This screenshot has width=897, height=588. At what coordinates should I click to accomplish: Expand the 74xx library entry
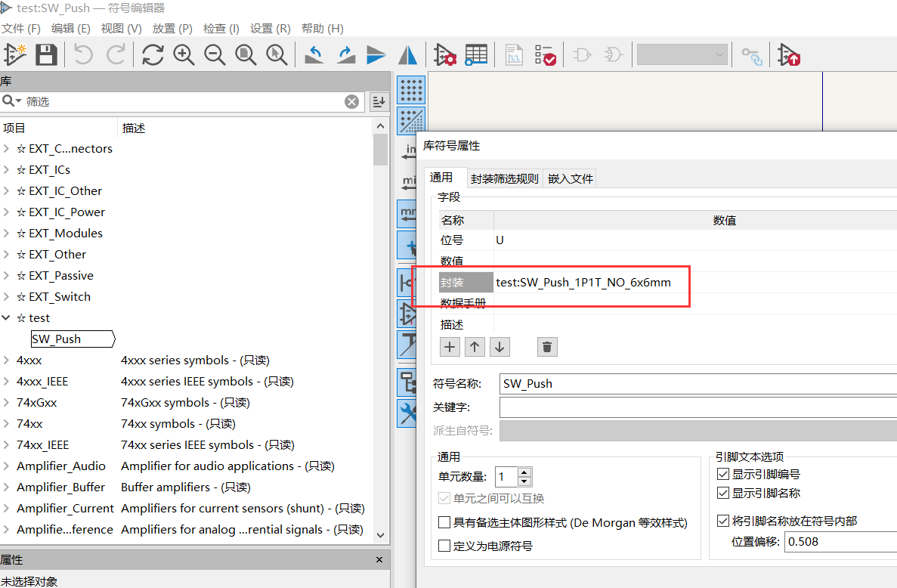point(7,424)
